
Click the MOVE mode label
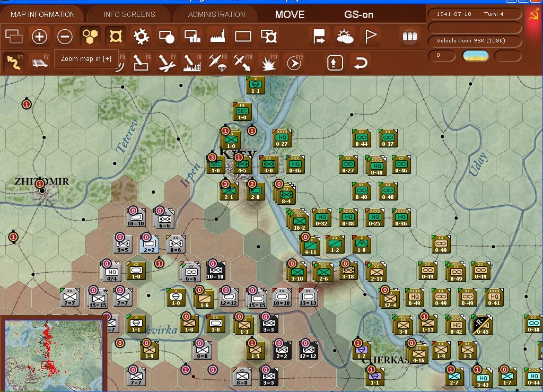click(x=290, y=14)
